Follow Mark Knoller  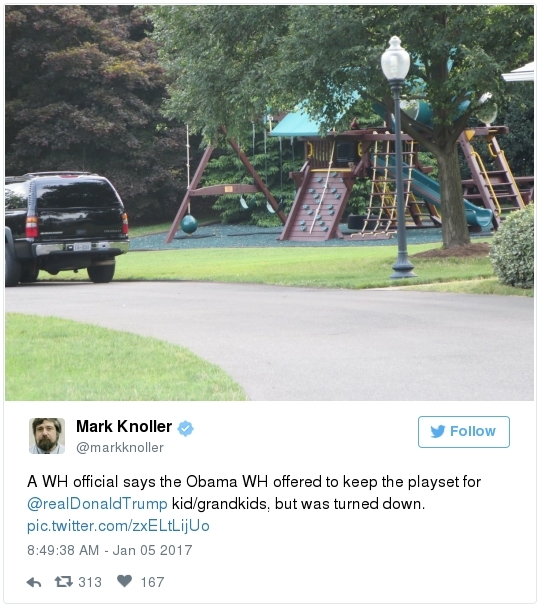tap(464, 432)
